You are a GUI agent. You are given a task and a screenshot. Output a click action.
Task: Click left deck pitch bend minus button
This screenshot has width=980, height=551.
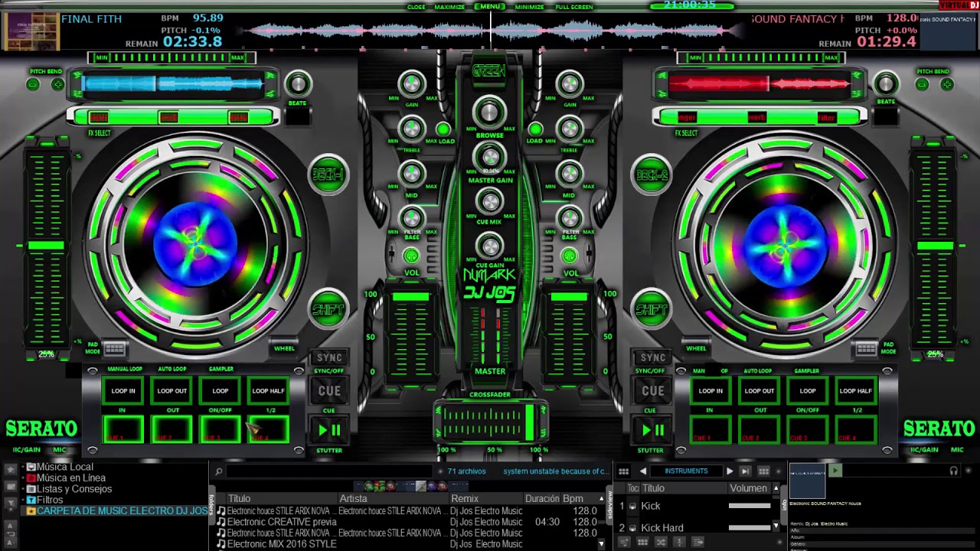(x=33, y=84)
